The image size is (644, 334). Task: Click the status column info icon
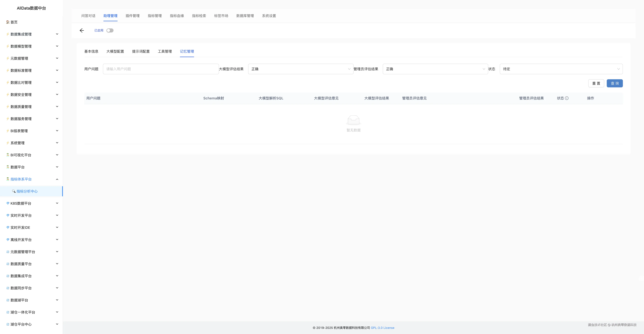point(567,98)
